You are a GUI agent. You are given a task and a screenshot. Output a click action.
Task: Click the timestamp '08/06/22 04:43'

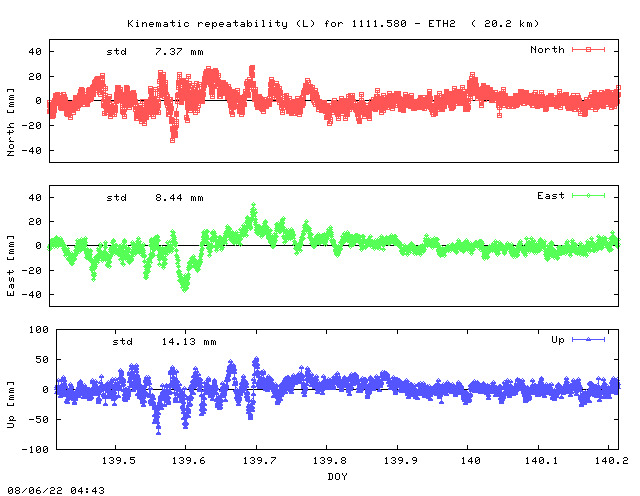(56, 490)
